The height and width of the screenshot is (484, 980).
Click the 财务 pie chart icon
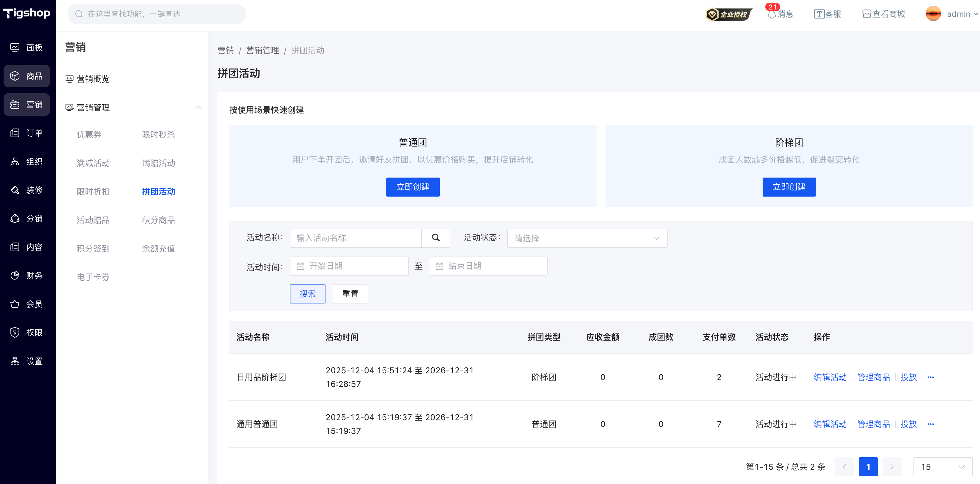click(15, 276)
